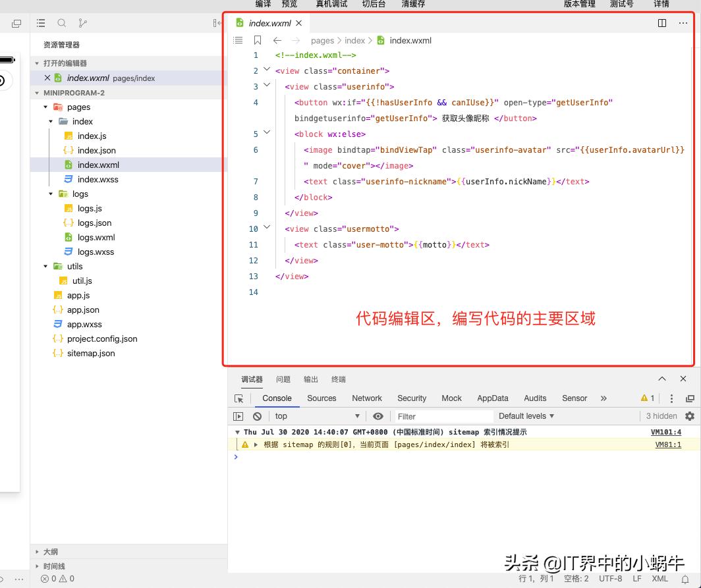Click the back navigation arrow in breadcrumb bar
The width and height of the screenshot is (701, 588).
276,40
